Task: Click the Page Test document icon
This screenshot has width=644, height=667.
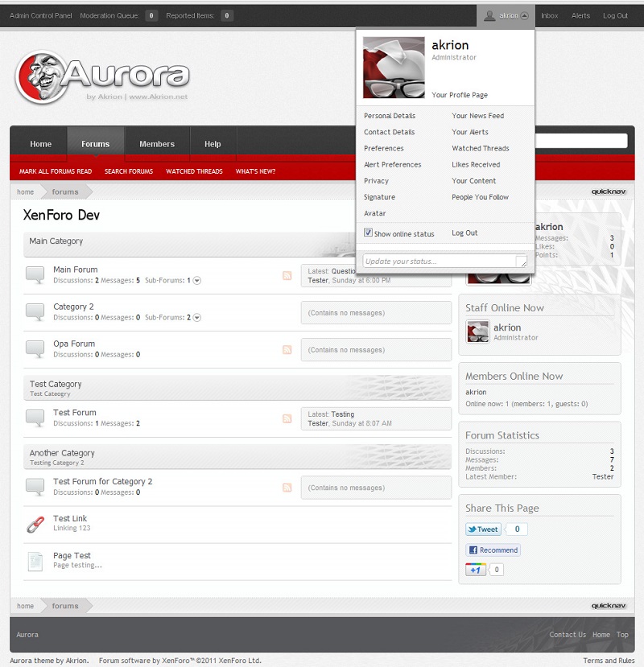Action: (x=35, y=561)
